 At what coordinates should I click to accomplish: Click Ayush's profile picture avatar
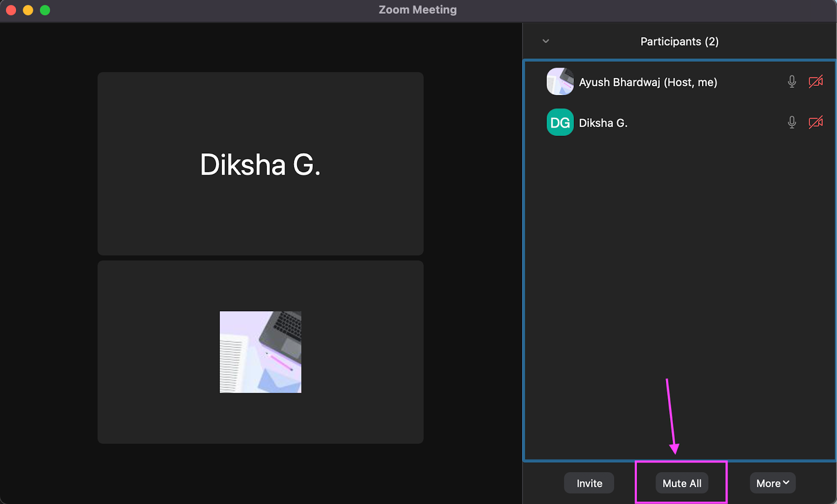point(560,82)
